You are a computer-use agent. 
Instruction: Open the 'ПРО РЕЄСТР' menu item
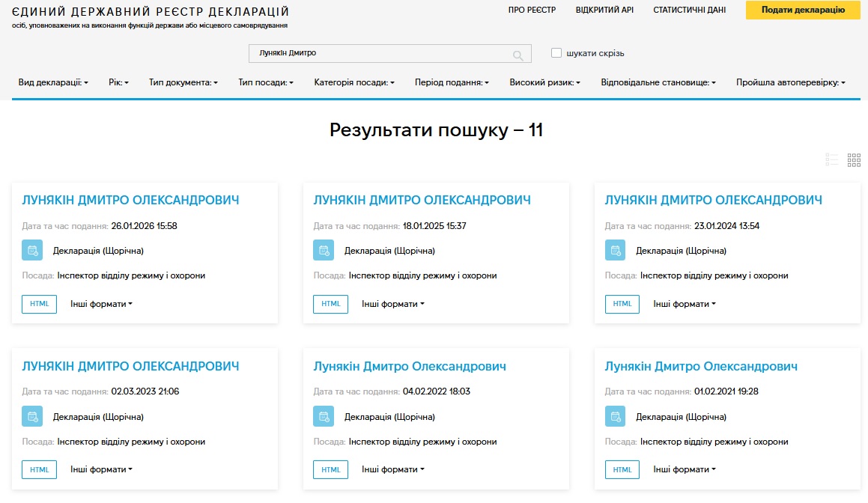[x=532, y=10]
